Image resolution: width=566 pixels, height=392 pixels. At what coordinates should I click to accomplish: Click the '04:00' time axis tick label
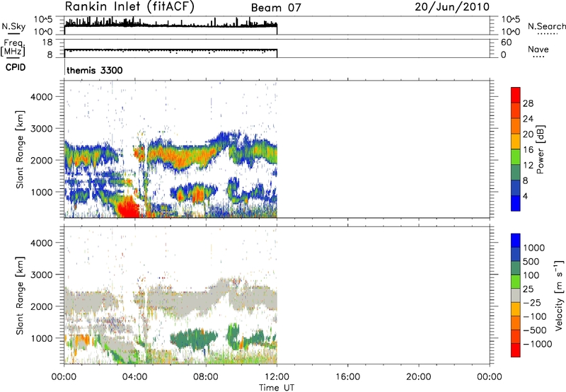pos(135,377)
